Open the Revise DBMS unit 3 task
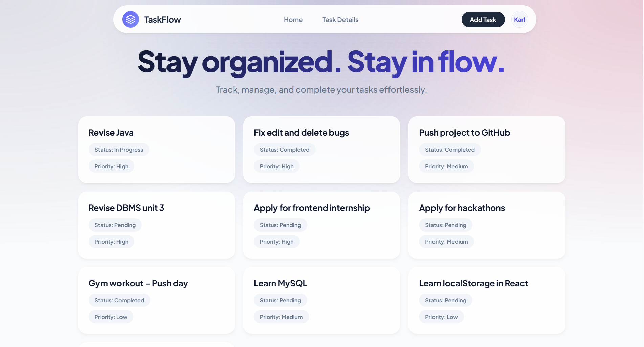The image size is (644, 347). (x=156, y=225)
